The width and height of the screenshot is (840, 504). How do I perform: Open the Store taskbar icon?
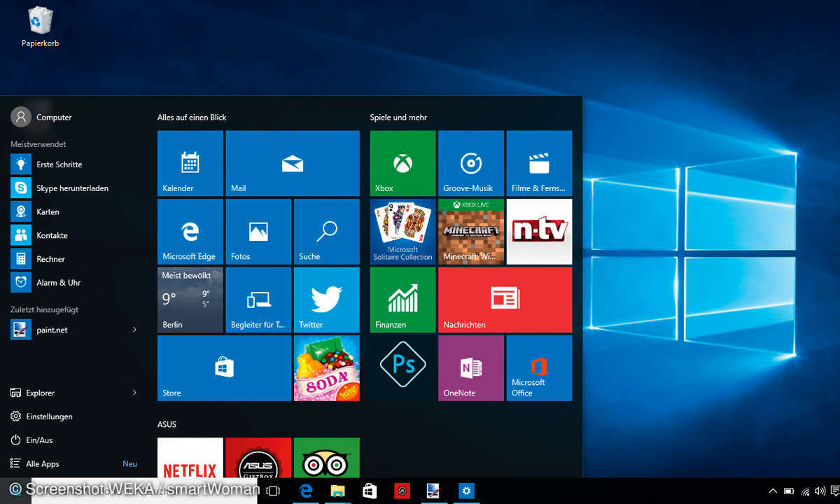point(370,491)
